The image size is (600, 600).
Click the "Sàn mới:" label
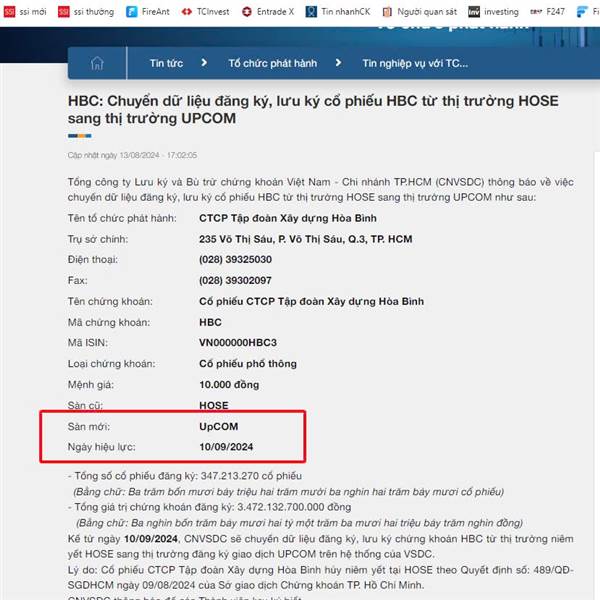coord(89,426)
